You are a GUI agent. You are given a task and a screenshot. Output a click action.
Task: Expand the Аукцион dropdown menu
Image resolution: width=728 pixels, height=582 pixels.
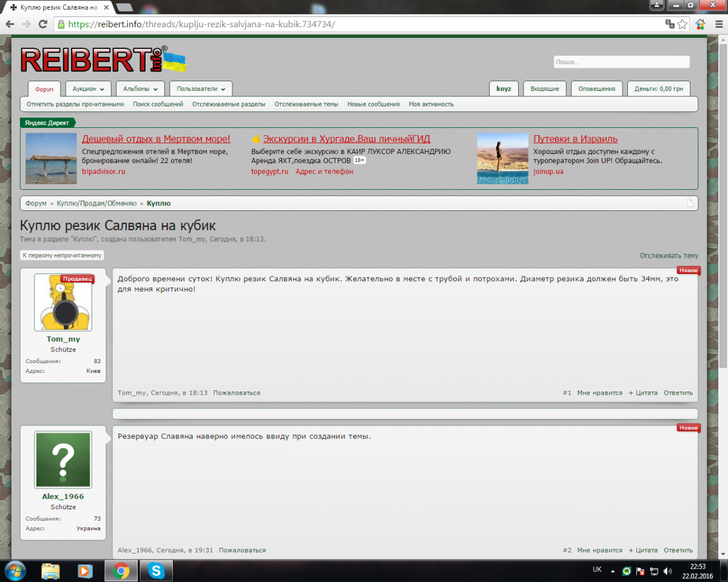point(88,89)
